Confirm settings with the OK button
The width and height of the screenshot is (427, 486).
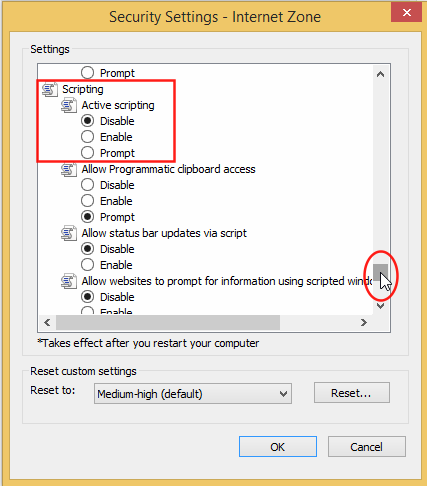pyautogui.click(x=278, y=447)
